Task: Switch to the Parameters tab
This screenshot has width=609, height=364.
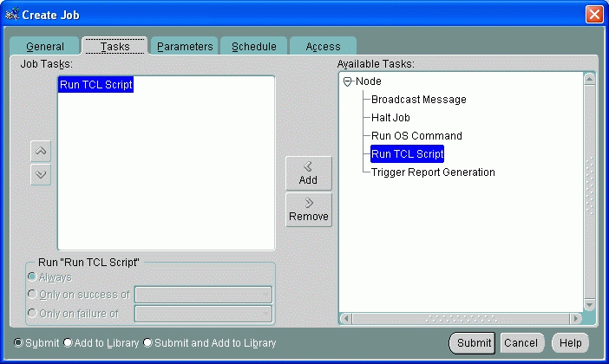Action: click(x=184, y=47)
